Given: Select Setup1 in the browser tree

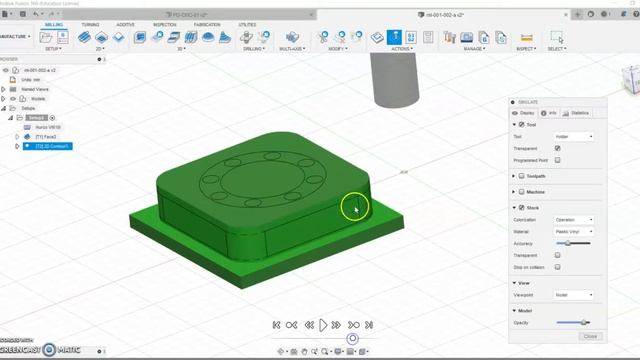Looking at the screenshot, I should point(36,118).
